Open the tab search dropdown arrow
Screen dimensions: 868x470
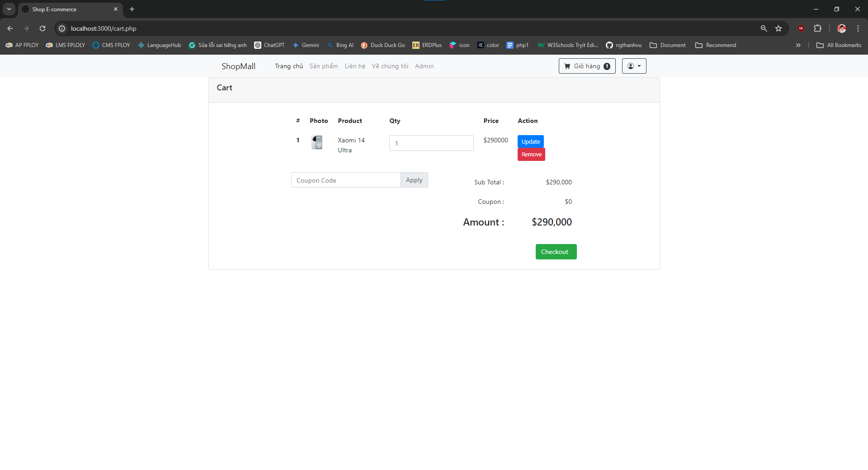coord(9,9)
